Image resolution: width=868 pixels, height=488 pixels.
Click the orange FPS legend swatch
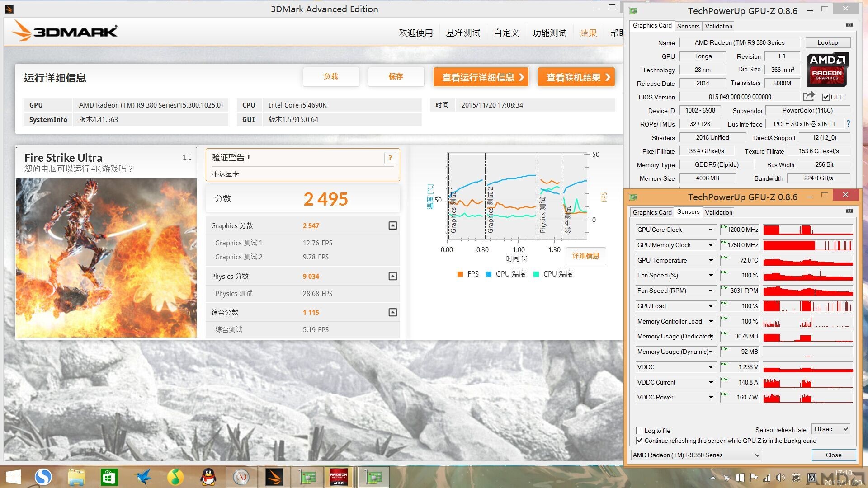click(x=460, y=274)
